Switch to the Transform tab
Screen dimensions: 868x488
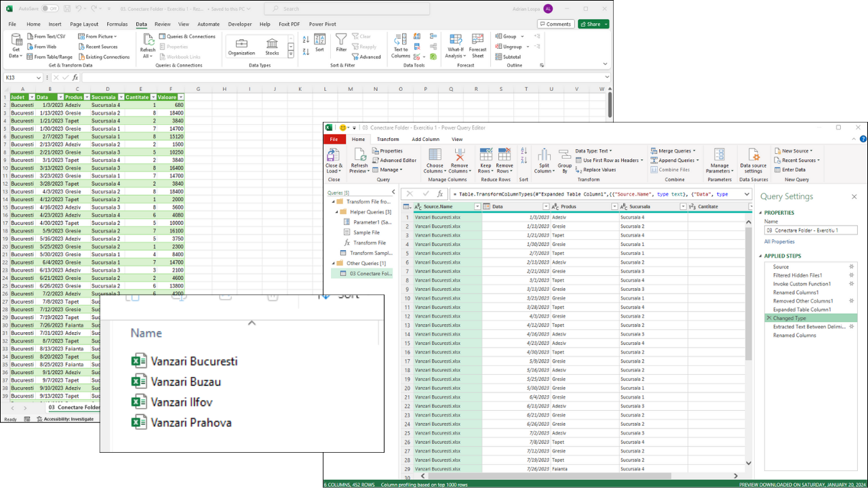pyautogui.click(x=388, y=139)
